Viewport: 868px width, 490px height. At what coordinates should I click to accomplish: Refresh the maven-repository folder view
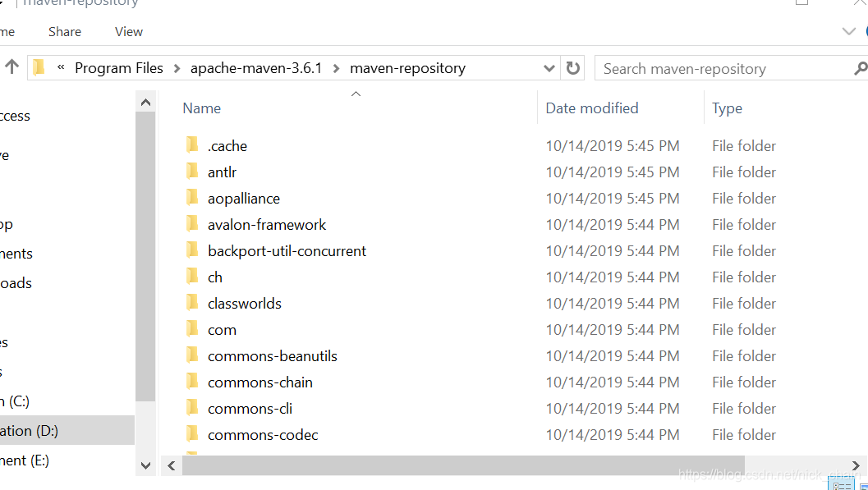pos(573,68)
